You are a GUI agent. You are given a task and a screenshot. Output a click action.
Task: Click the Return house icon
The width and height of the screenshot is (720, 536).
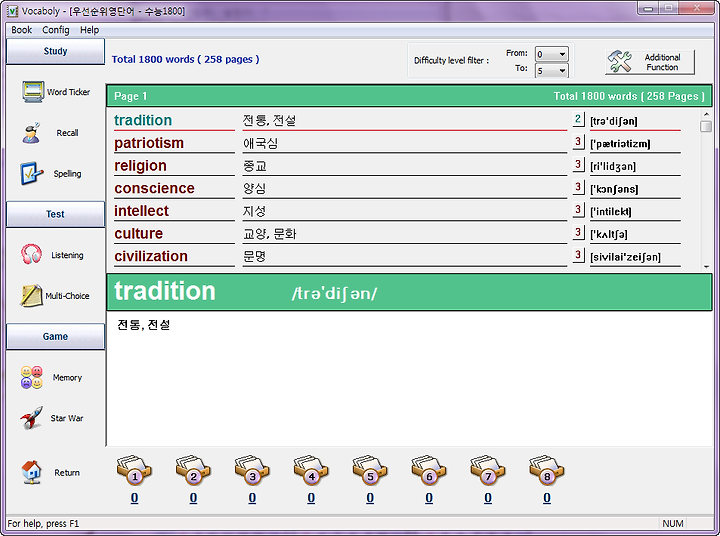(x=31, y=472)
